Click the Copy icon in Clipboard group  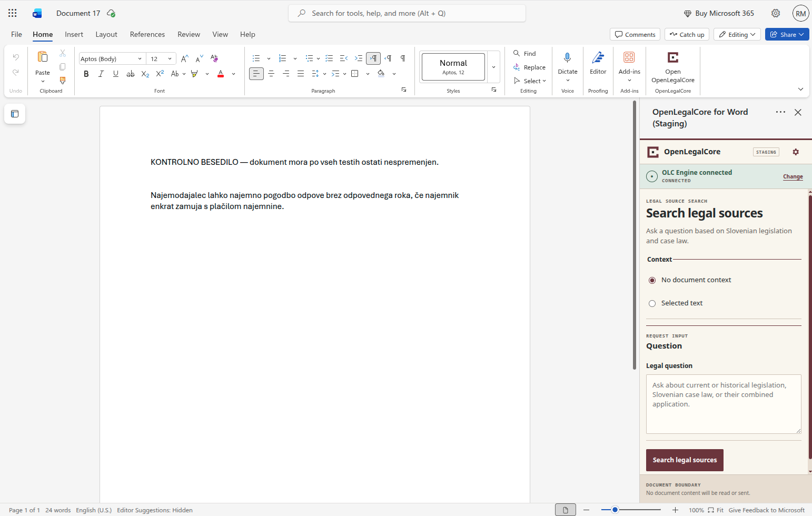tap(63, 67)
